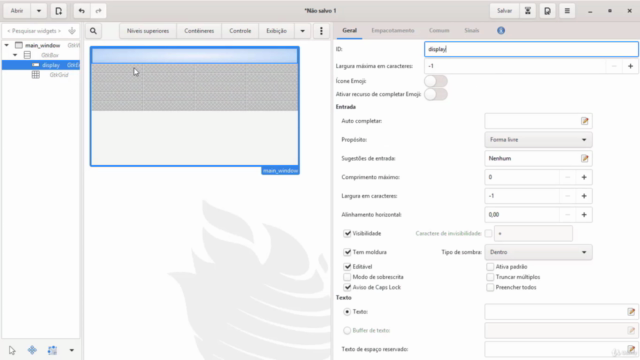Expand the extra widget categories arrow
The width and height of the screenshot is (640, 360).
pos(302,31)
